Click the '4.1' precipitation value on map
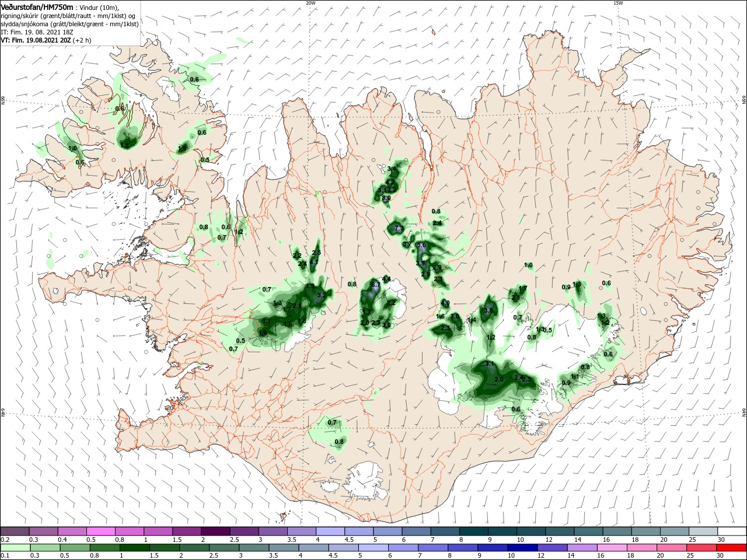 314,262
